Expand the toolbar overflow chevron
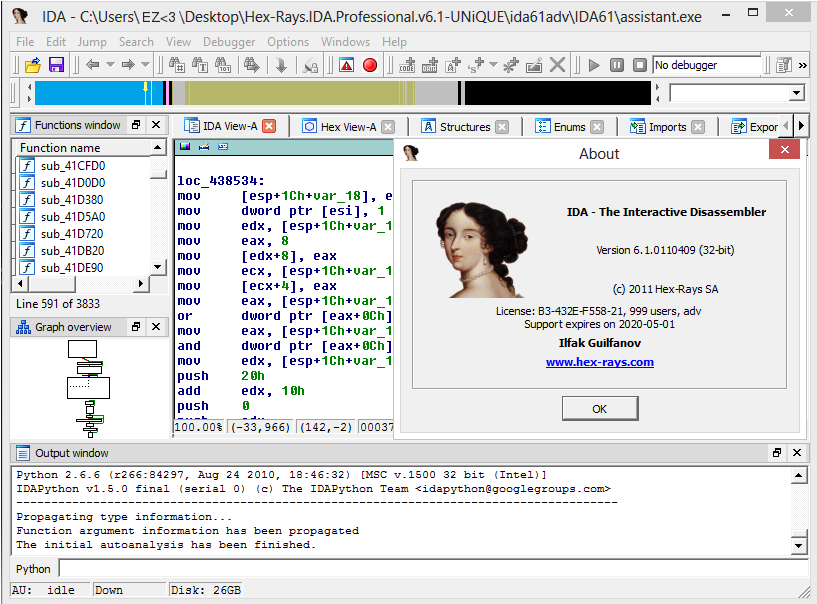This screenshot has height=604, width=818. coord(803,65)
